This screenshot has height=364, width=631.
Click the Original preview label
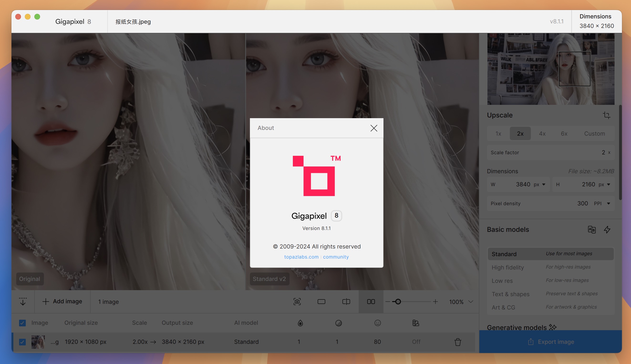point(30,279)
